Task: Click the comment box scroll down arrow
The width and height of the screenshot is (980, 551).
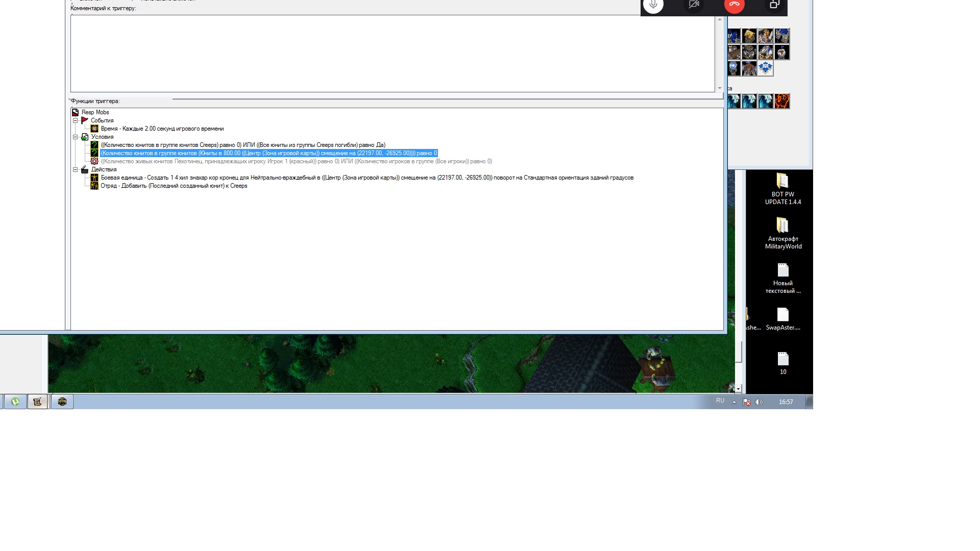Action: pos(720,88)
